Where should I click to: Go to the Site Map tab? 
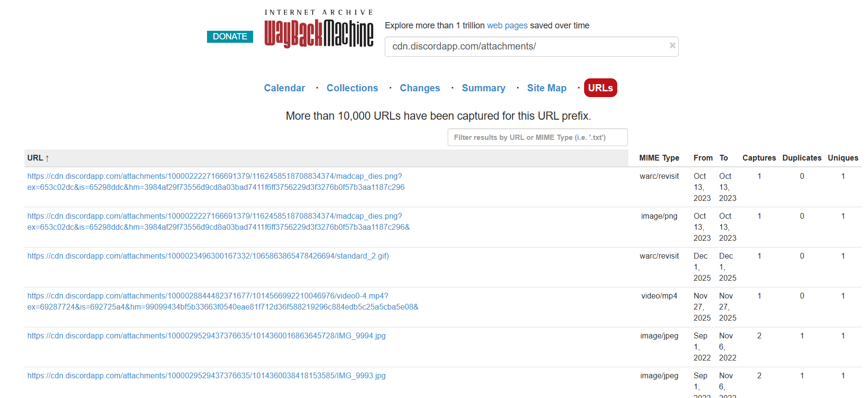(547, 88)
